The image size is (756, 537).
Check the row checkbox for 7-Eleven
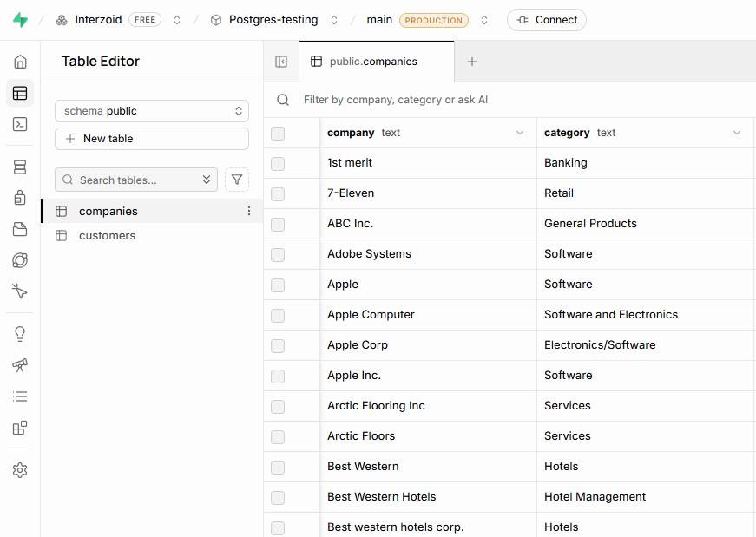pos(278,193)
